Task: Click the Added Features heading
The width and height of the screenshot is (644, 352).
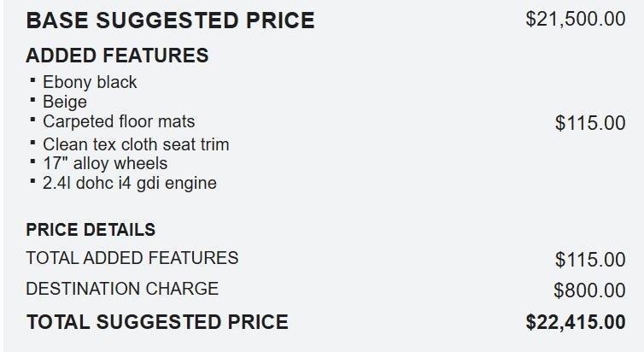Action: (x=117, y=56)
